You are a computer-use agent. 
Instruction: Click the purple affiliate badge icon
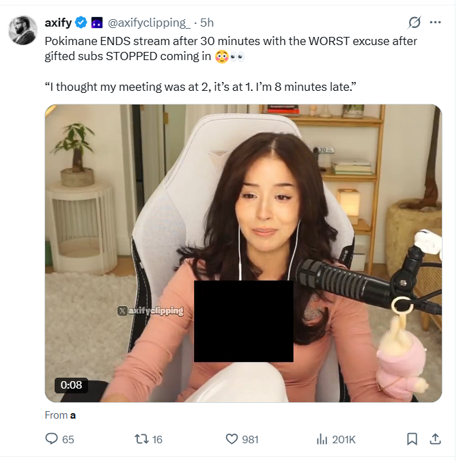click(x=97, y=23)
